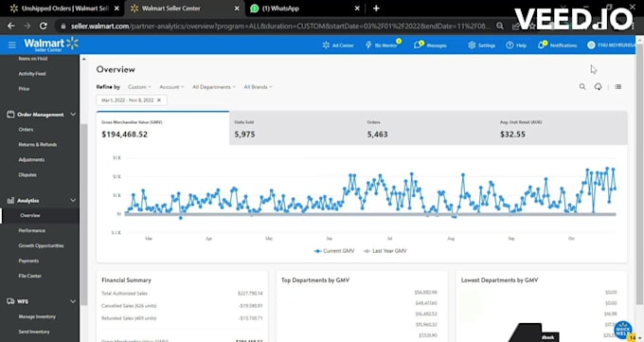
Task: Open Orders in sidebar
Action: pyautogui.click(x=26, y=130)
